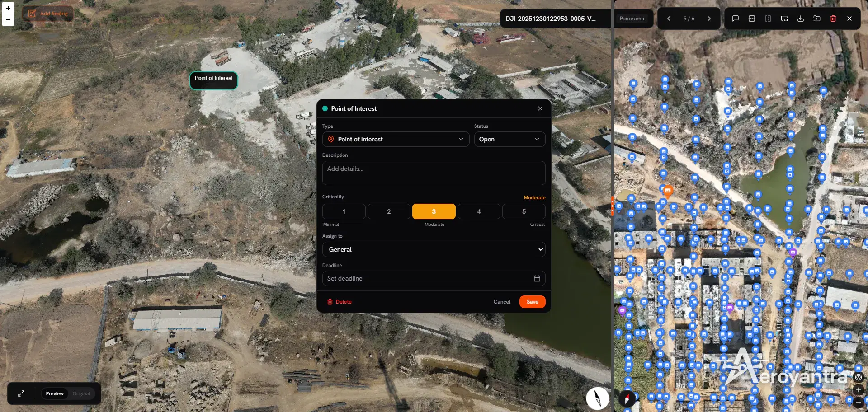Screen dimensions: 868x412
Task: Click the Add finding button
Action: pos(48,14)
